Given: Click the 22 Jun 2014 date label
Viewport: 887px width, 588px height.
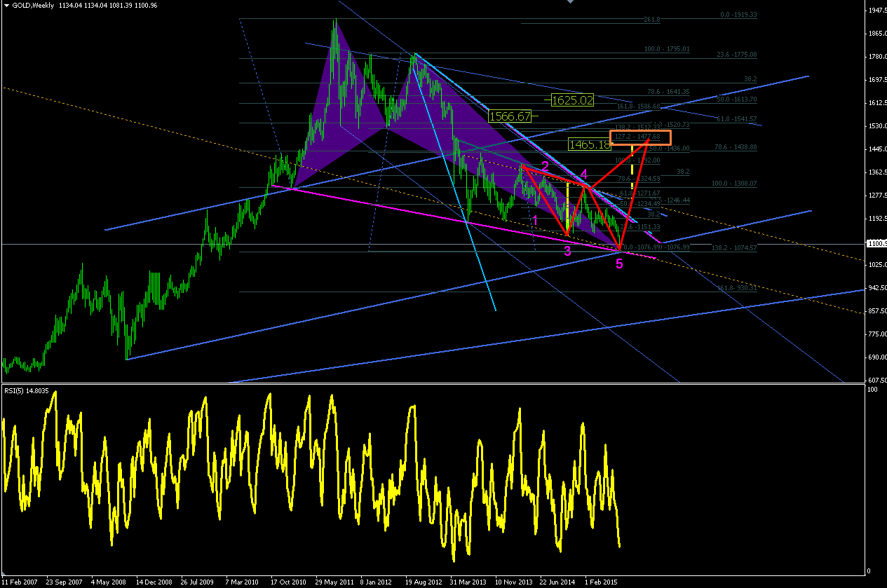Looking at the screenshot, I should [x=557, y=582].
